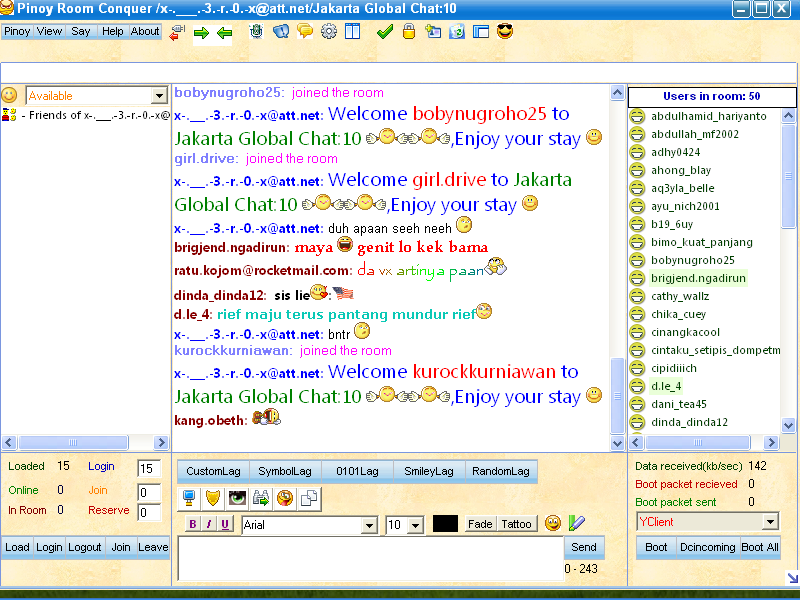The image size is (800, 600).
Task: Open settings via the gear icon
Action: pos(329,32)
